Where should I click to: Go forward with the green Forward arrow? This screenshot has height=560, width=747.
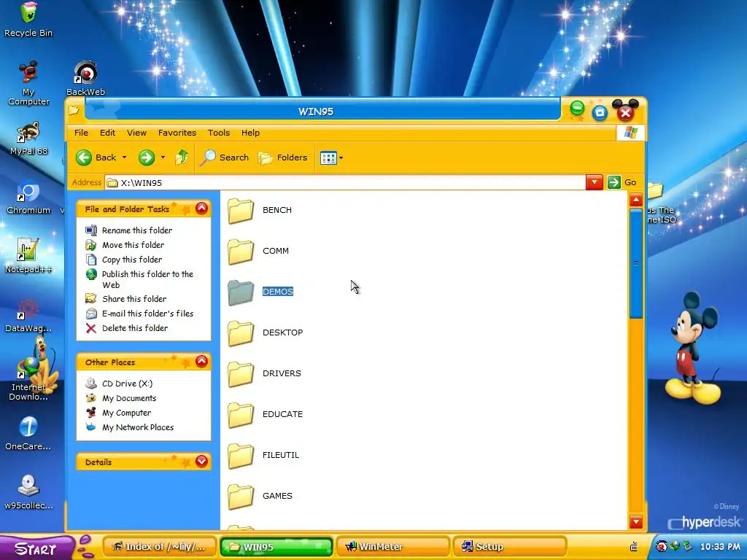(147, 157)
